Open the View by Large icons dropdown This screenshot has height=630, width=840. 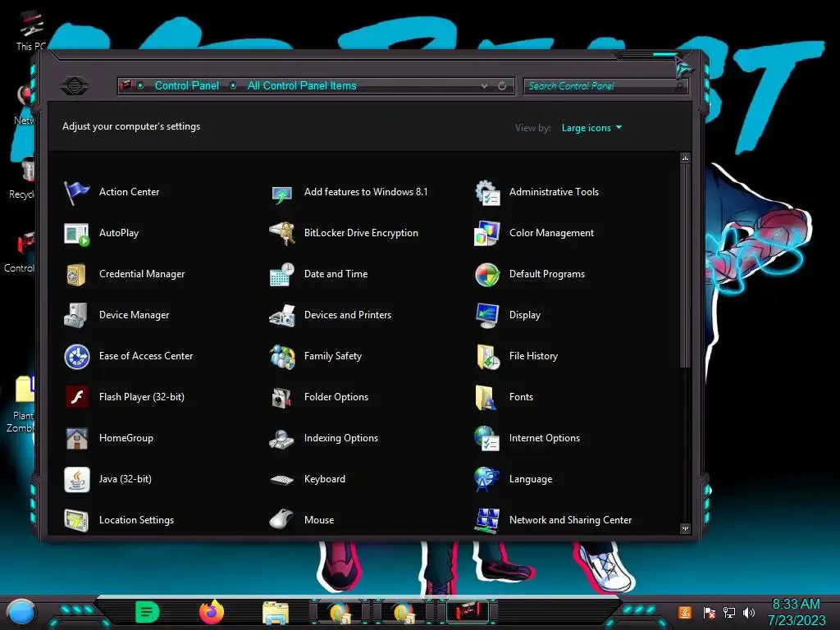click(x=591, y=128)
